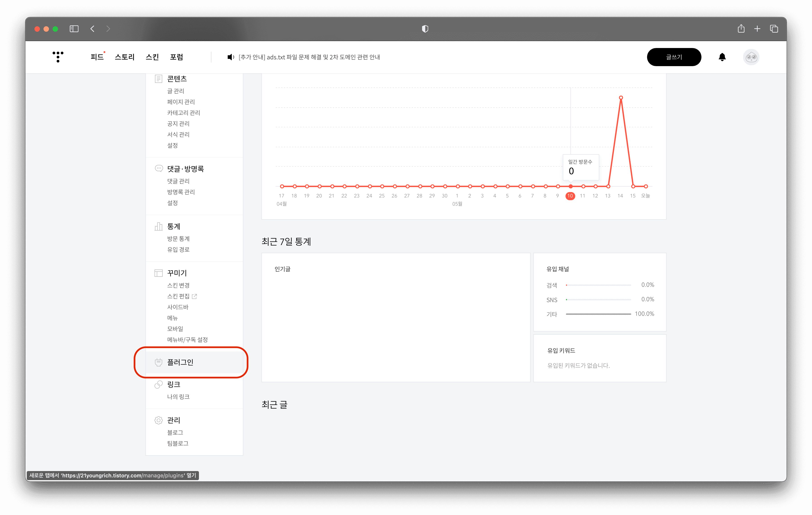
Task: Go to 방문 통계 page
Action: pos(178,239)
